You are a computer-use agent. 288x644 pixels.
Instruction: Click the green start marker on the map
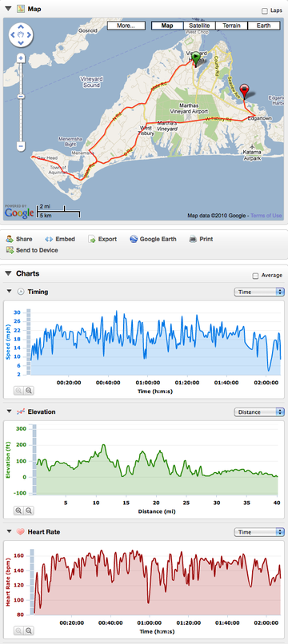pyautogui.click(x=196, y=59)
